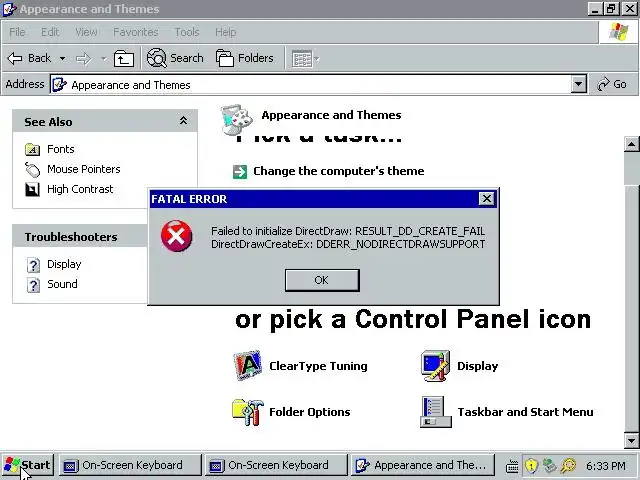Viewport: 640px width, 480px height.
Task: Click the Folder Options icon
Action: pyautogui.click(x=248, y=412)
